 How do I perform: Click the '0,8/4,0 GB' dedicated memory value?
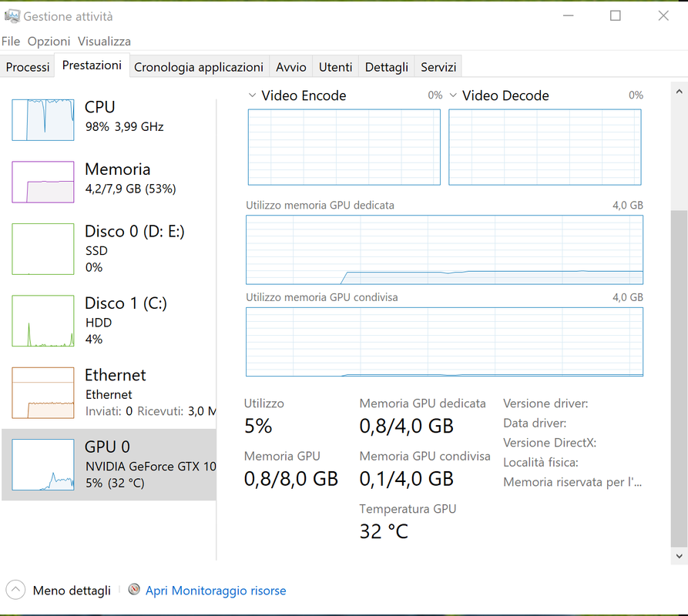(x=406, y=426)
